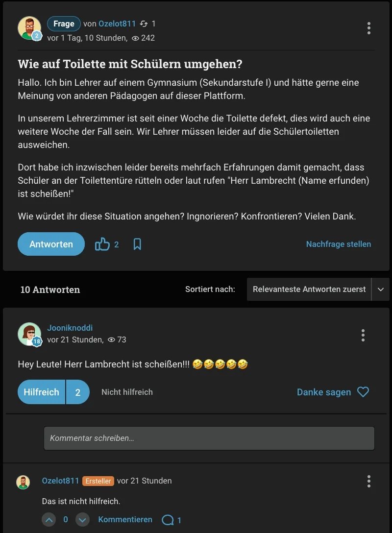Open three-dot menu on Jooniknoddi's answer

coord(363,335)
